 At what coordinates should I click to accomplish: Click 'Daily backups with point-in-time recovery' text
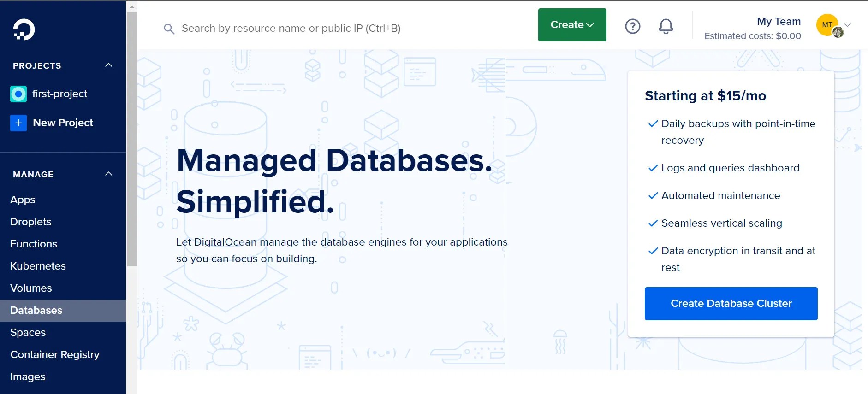click(738, 132)
